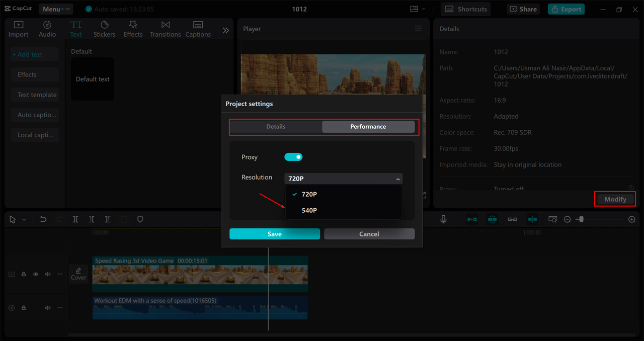This screenshot has width=644, height=341.
Task: Open audio track more options (three dots)
Action: click(x=60, y=308)
